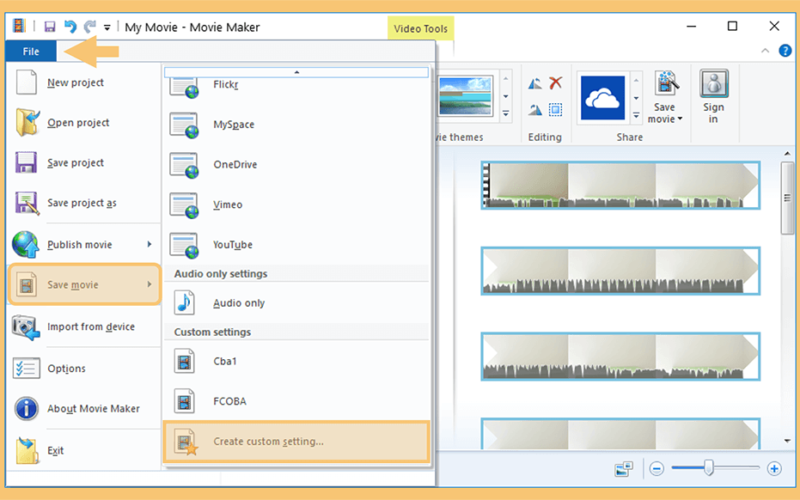Viewport: 800px width, 500px height.
Task: Click the storyboard scrollbar down arrow
Action: click(787, 440)
